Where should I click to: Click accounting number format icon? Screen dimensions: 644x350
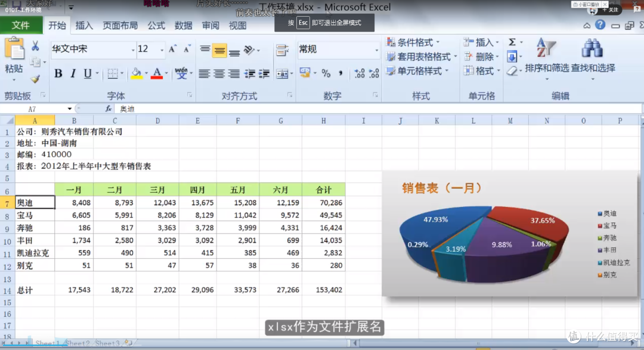coord(305,73)
